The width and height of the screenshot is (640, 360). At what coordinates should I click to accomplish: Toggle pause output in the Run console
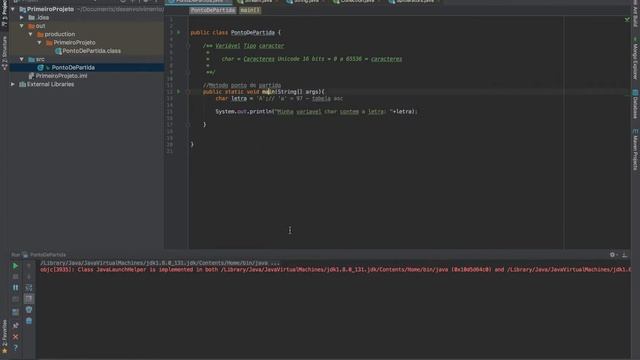pyautogui.click(x=15, y=288)
